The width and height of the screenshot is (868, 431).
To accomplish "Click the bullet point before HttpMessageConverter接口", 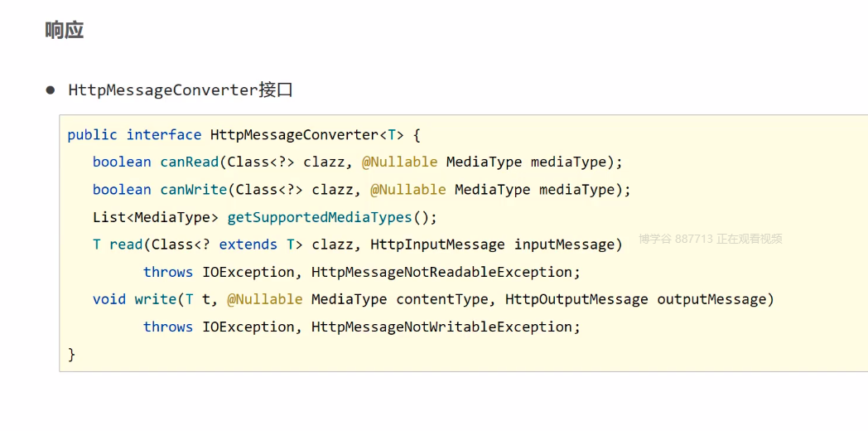I will [50, 90].
